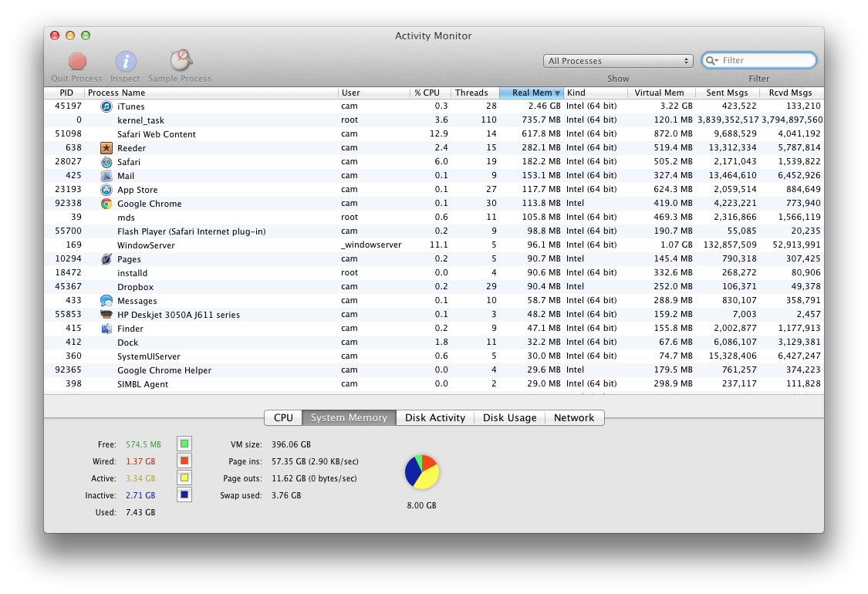Image resolution: width=868 pixels, height=594 pixels.
Task: Click the 574.5 MB Free value
Action: (144, 444)
